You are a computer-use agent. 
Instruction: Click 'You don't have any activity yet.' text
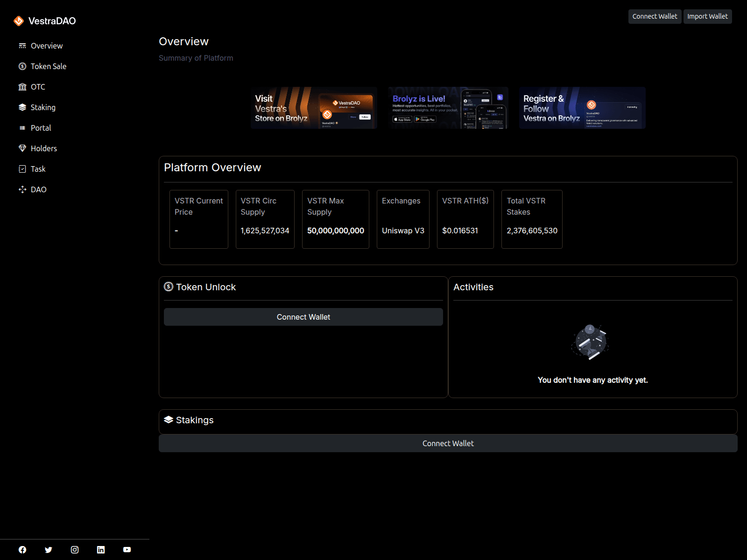coord(593,380)
